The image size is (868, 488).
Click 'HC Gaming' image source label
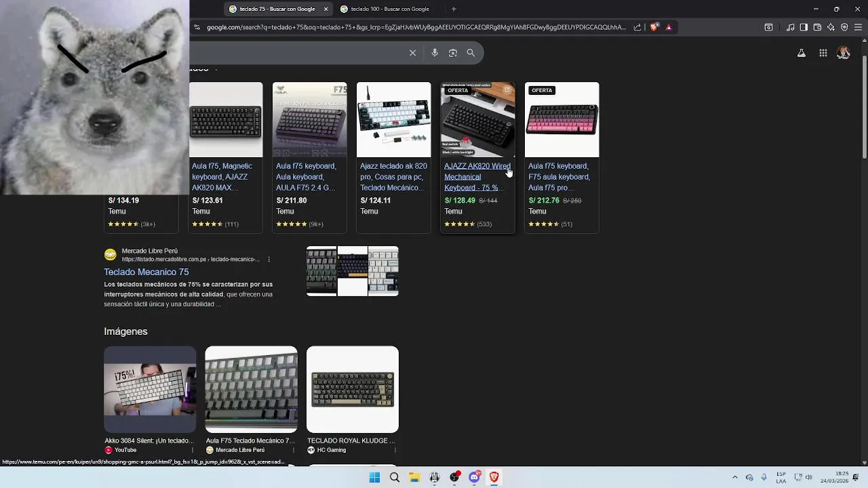point(332,450)
